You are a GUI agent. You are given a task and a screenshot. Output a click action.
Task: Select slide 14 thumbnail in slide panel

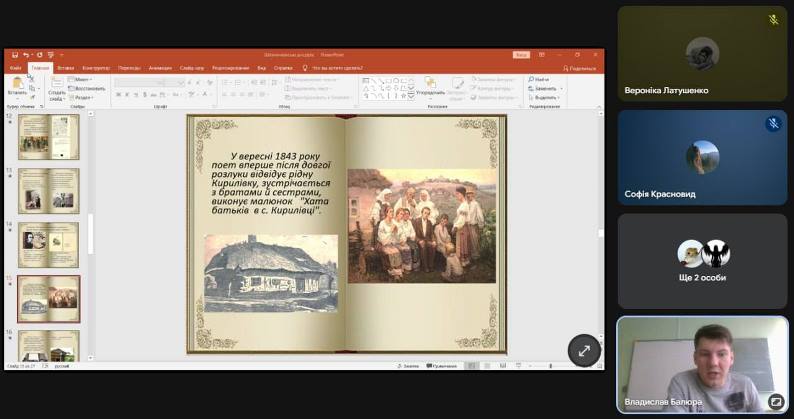49,245
